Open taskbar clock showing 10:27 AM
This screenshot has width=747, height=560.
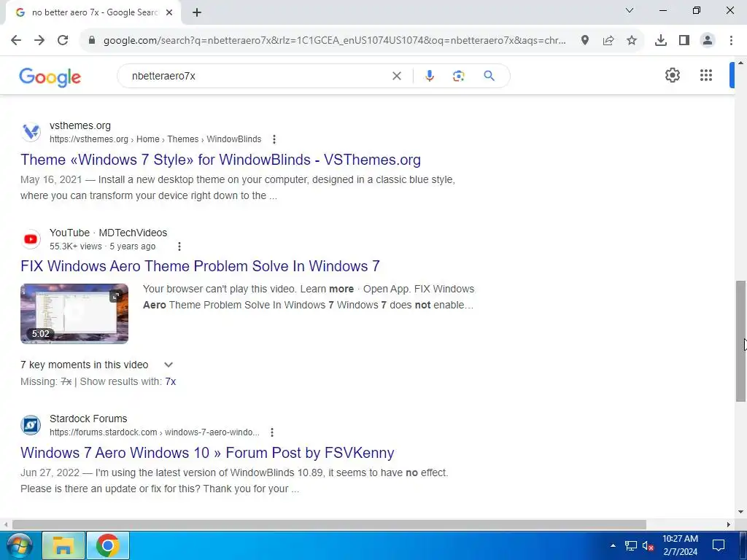click(681, 545)
